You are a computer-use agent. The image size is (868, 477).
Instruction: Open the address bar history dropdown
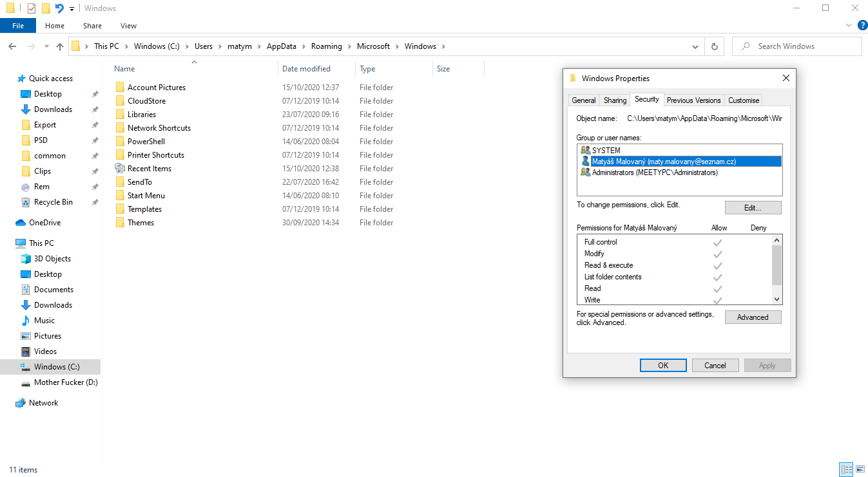click(695, 46)
